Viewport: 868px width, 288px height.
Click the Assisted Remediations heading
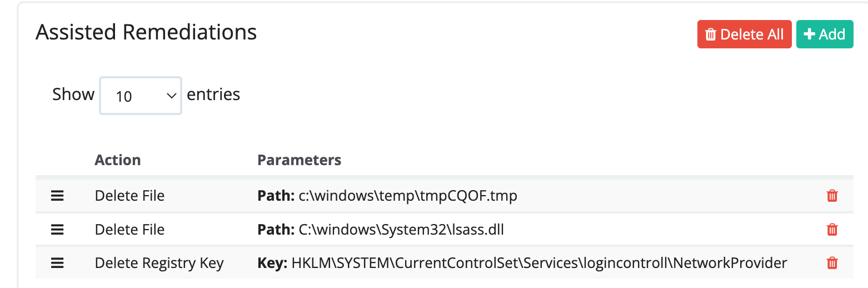[146, 32]
